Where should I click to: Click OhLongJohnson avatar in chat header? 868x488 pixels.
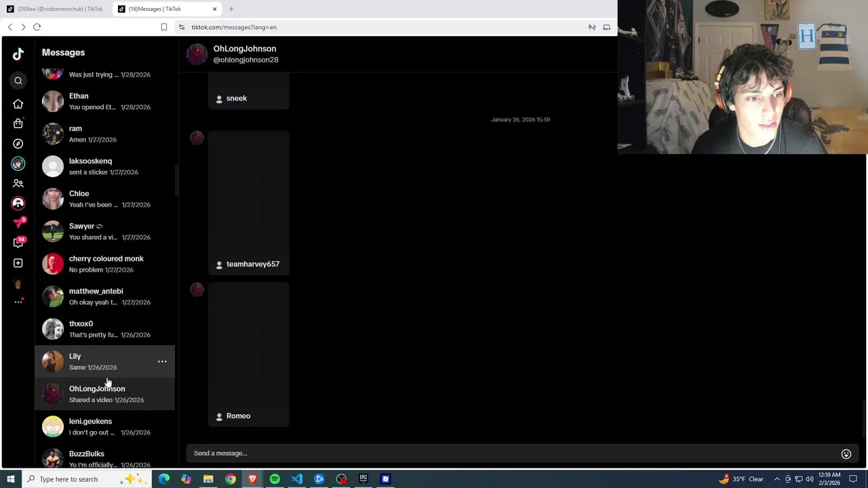197,54
